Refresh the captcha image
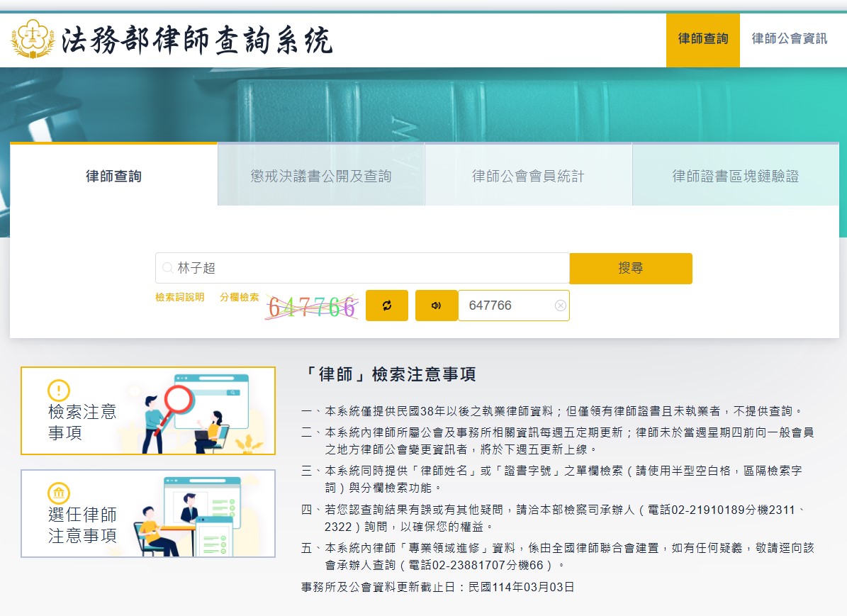The width and height of the screenshot is (847, 616). click(x=386, y=306)
